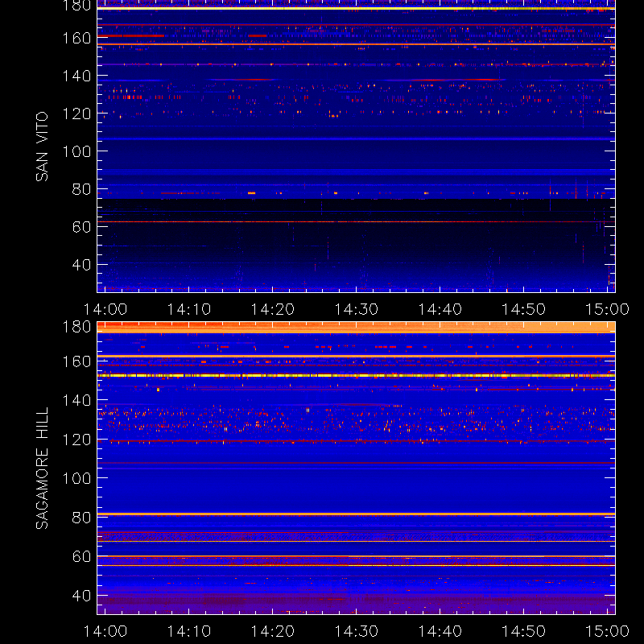Click 14:20 under the Sagamore Hill plot
Viewport: 644px width, 644px height.
tap(273, 631)
